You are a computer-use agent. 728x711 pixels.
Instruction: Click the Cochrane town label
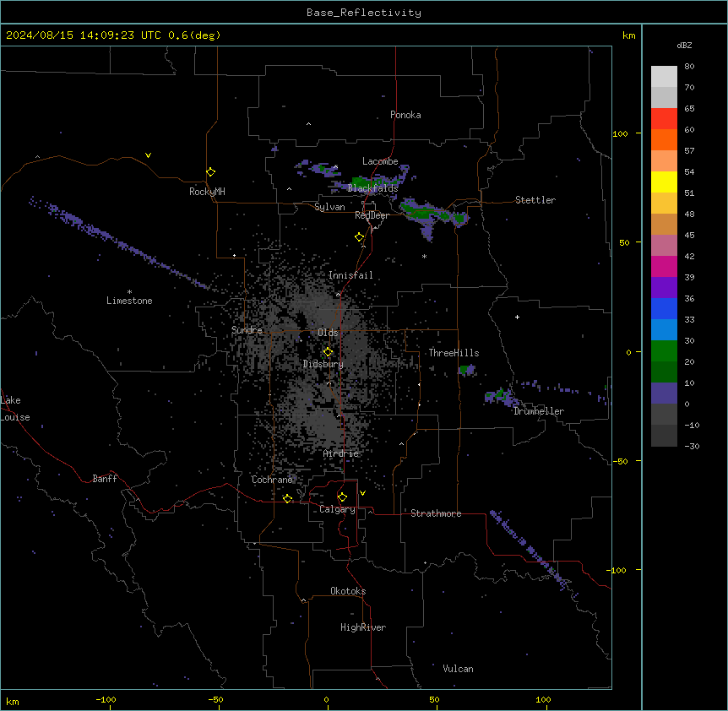click(272, 480)
